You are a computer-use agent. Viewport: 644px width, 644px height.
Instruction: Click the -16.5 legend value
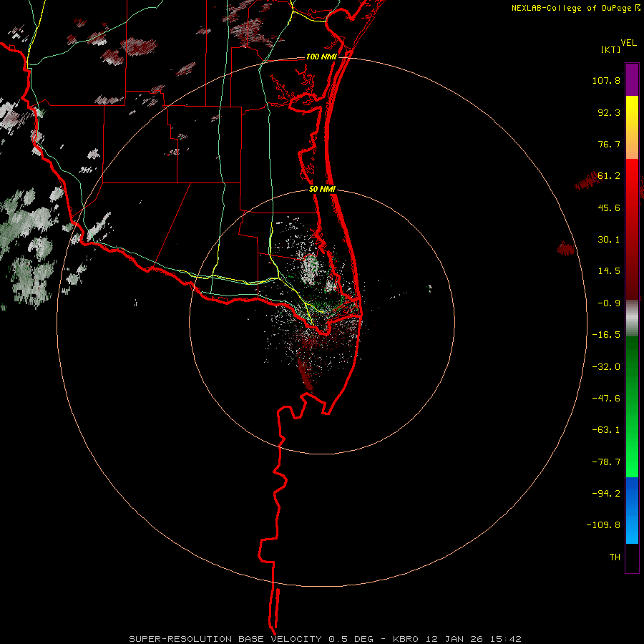pyautogui.click(x=606, y=335)
